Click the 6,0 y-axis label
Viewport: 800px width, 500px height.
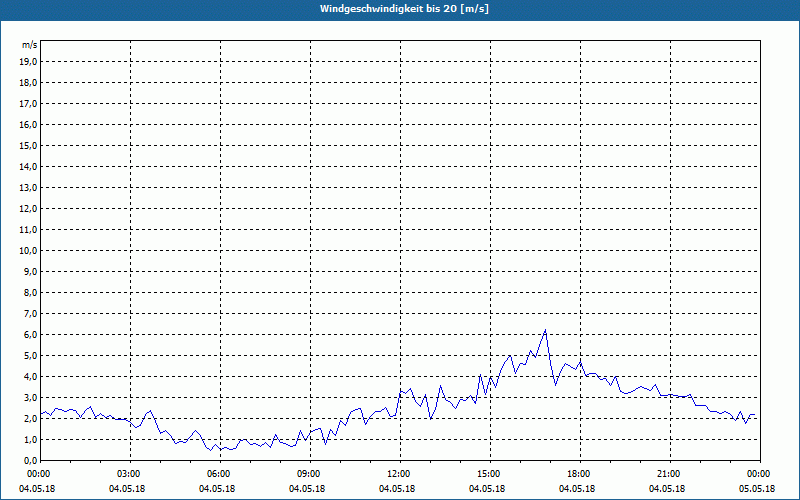30,335
